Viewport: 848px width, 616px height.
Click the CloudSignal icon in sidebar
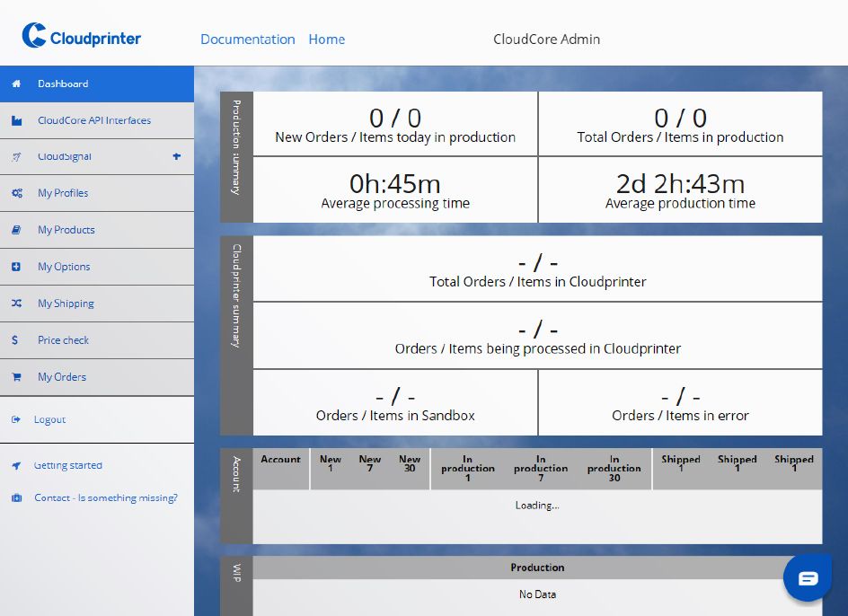17,157
